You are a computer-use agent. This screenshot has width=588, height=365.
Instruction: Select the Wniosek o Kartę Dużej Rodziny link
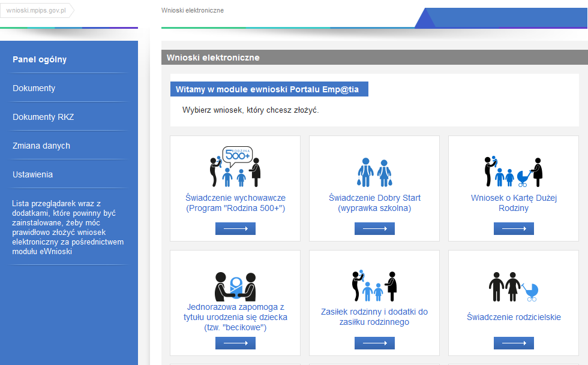514,203
